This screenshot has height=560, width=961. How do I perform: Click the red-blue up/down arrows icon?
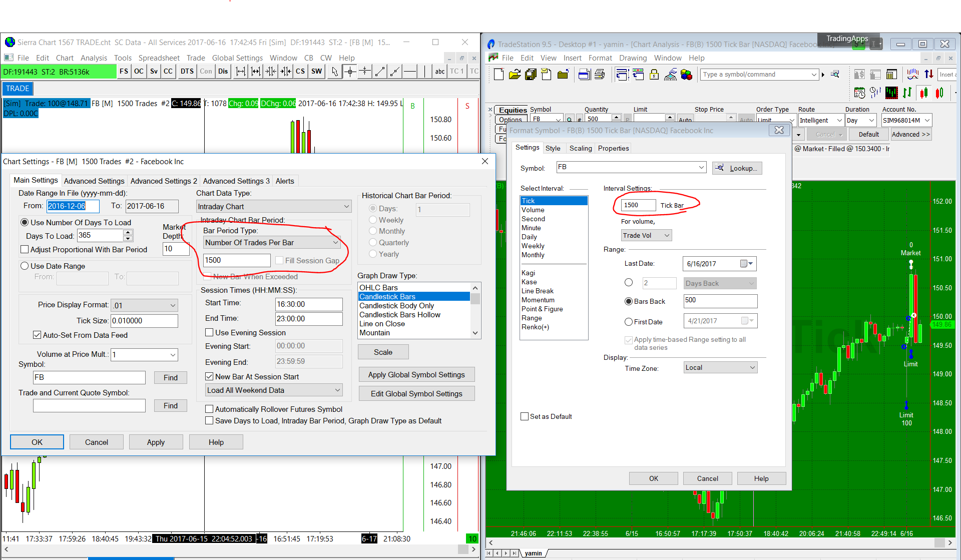click(x=929, y=75)
